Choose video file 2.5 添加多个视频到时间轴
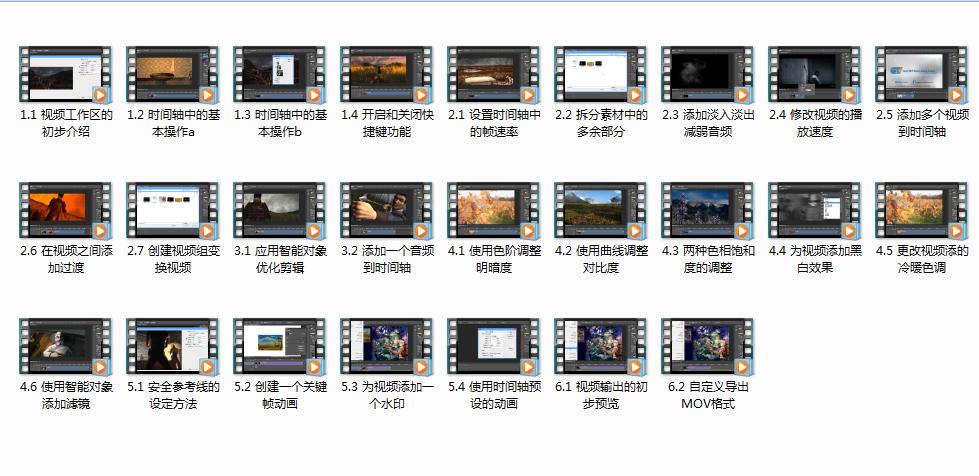This screenshot has width=979, height=476. [922, 75]
